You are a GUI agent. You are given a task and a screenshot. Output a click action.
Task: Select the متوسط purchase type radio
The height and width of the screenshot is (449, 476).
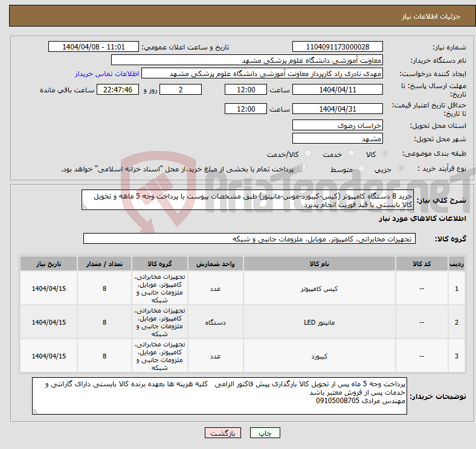tap(361, 168)
